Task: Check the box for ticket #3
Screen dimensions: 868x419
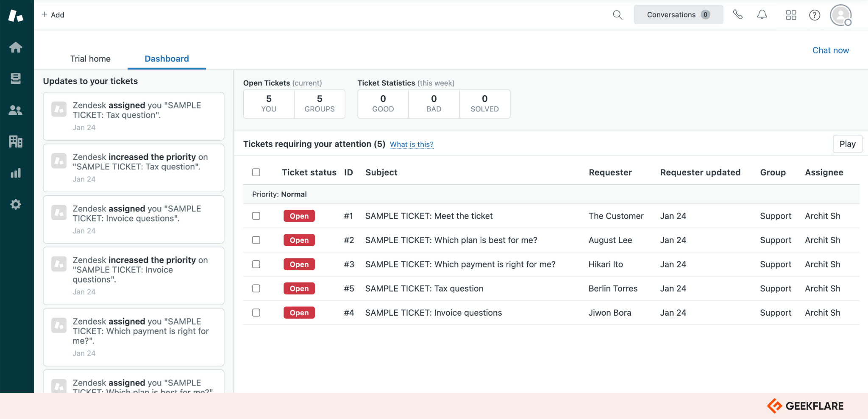Action: (256, 264)
